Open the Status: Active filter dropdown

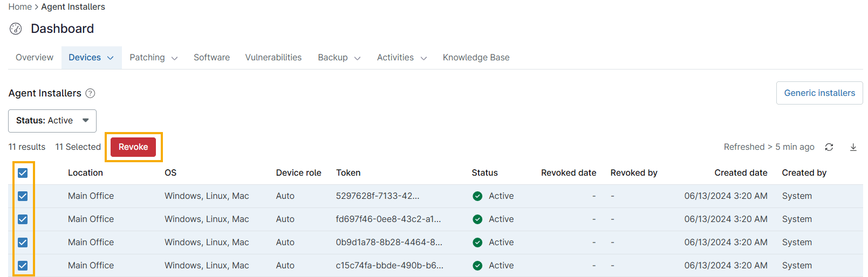point(52,121)
